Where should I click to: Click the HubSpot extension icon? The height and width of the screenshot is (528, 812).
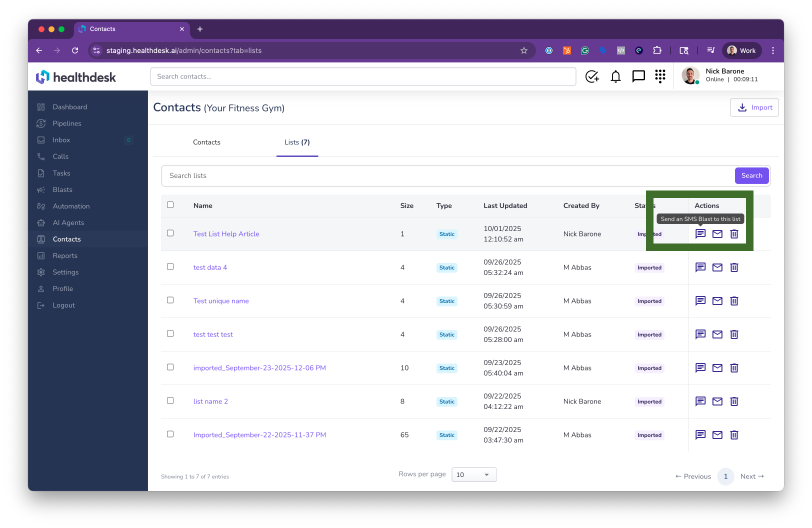[x=567, y=50]
